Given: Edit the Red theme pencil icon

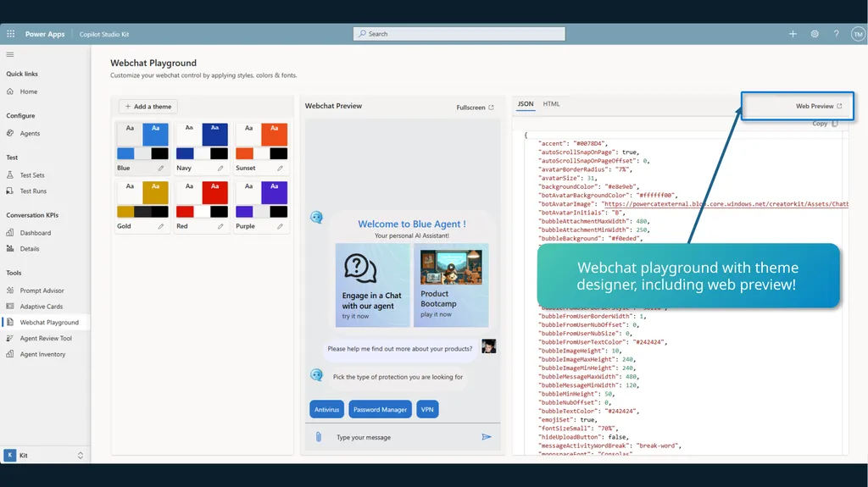Looking at the screenshot, I should tap(220, 226).
